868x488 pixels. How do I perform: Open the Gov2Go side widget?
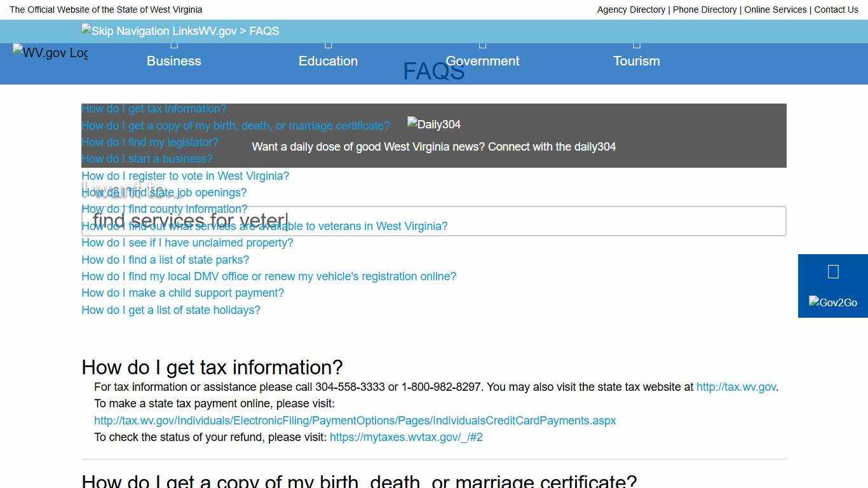pyautogui.click(x=832, y=286)
